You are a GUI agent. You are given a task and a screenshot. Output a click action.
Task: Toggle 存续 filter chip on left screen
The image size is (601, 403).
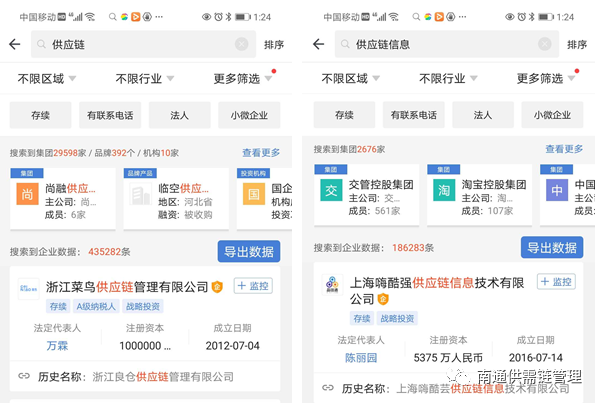coord(41,115)
